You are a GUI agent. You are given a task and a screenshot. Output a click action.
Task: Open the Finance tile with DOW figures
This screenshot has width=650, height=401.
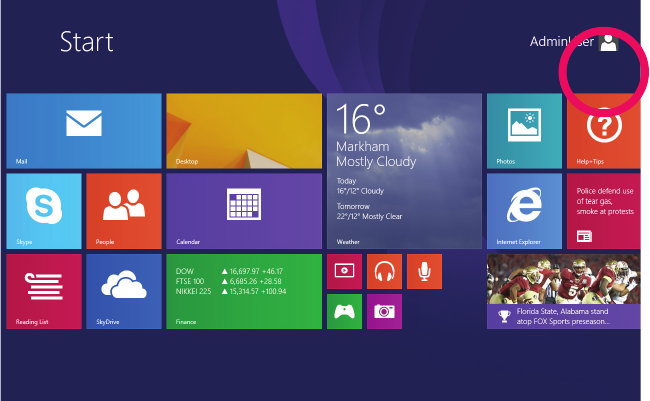(244, 292)
